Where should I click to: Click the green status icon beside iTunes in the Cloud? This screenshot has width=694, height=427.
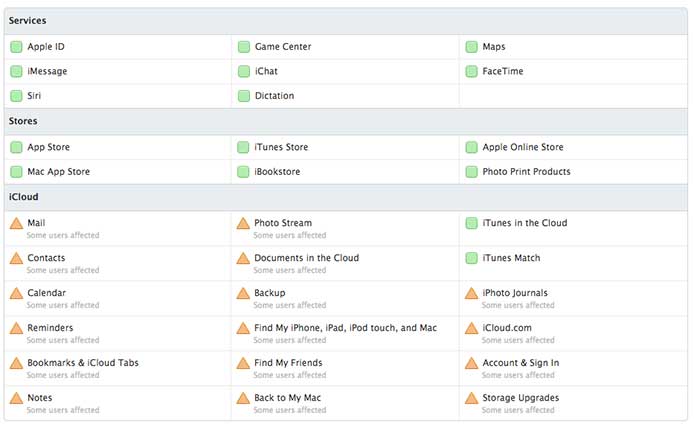pos(471,223)
